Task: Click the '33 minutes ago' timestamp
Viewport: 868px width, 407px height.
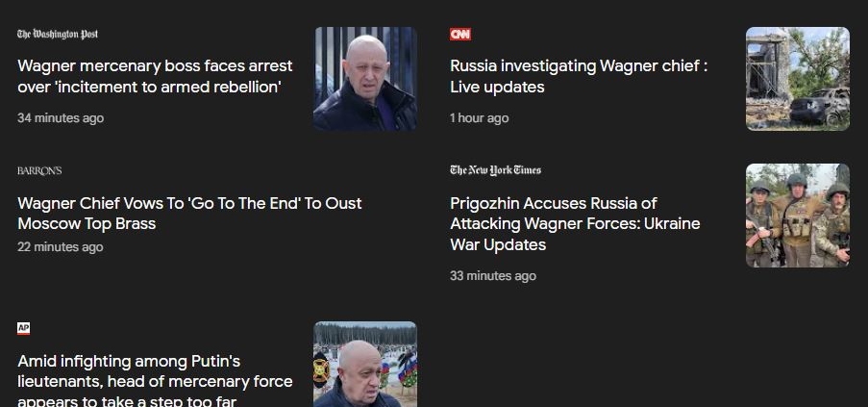Action: [x=493, y=276]
